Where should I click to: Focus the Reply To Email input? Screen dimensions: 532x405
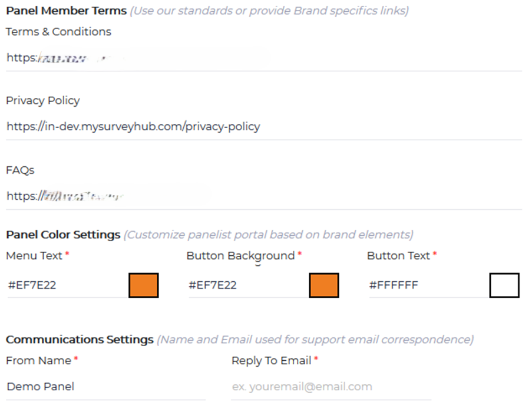330,387
